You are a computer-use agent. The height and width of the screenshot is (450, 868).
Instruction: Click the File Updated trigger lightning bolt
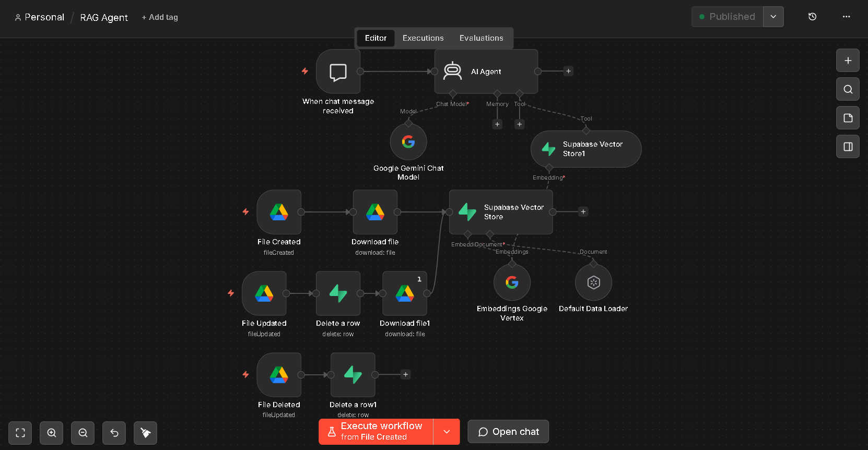coord(231,293)
